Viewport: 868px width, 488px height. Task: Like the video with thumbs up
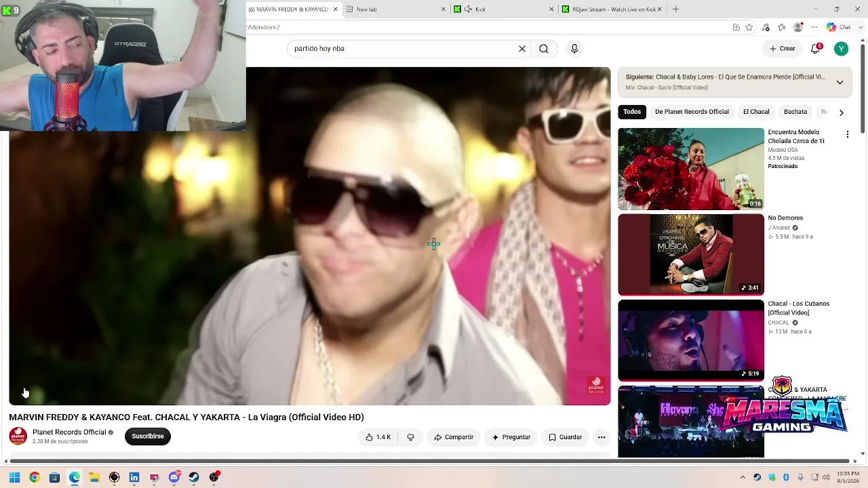[x=378, y=437]
